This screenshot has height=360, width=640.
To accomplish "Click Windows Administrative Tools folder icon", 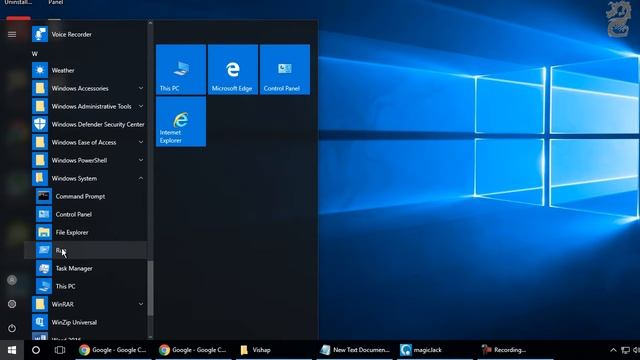I will pyautogui.click(x=40, y=106).
